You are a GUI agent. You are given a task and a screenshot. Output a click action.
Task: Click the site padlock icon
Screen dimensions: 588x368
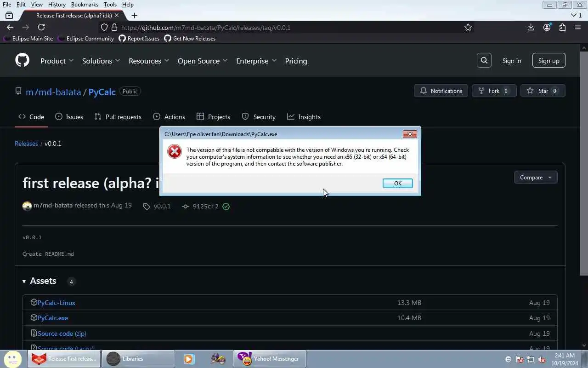[x=114, y=27]
